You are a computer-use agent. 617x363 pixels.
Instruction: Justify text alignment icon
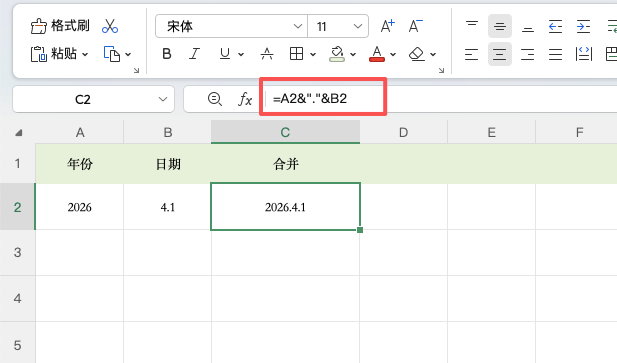pos(555,54)
